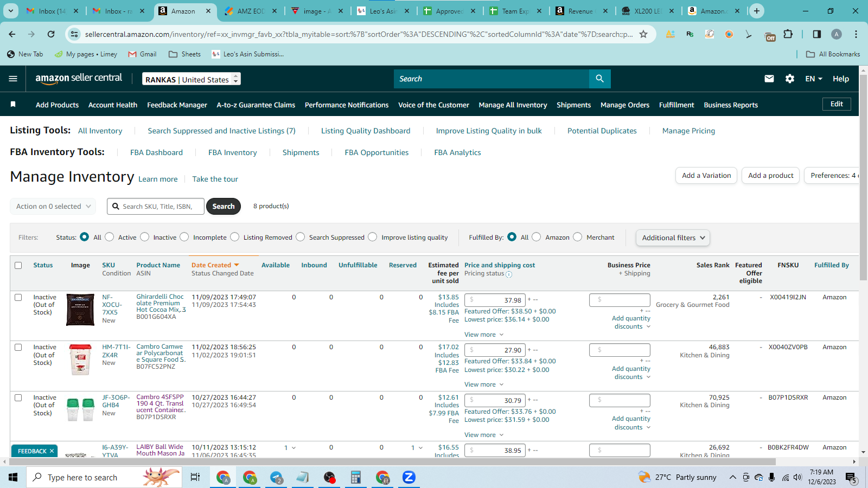Click the Pricing status info icon

coord(509,274)
